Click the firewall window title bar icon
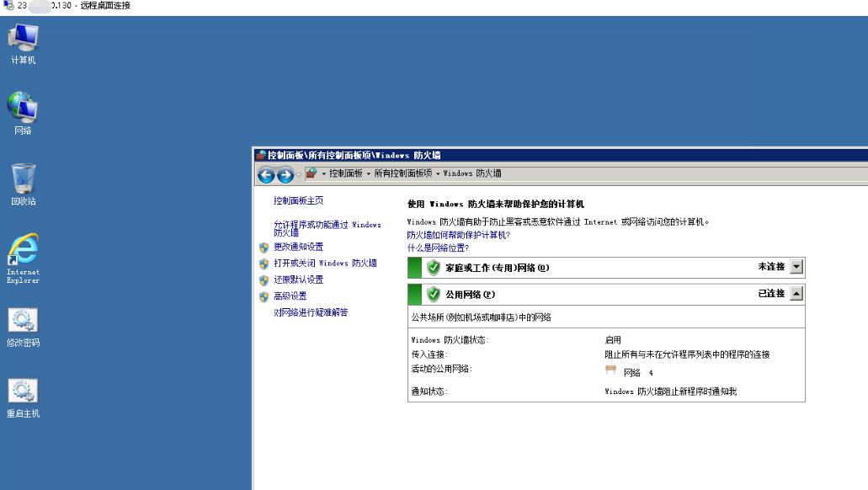Viewport: 868px width, 490px height. click(261, 155)
